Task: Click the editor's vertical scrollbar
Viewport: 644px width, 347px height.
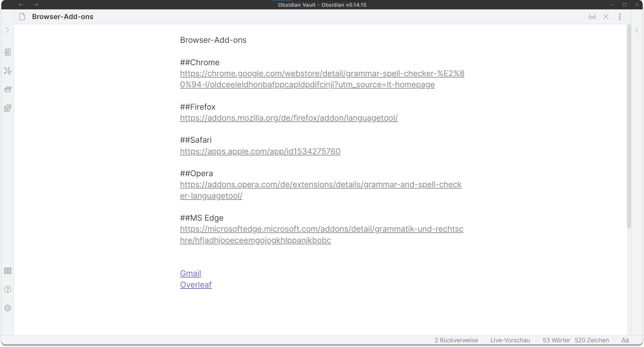Action: pos(629,127)
